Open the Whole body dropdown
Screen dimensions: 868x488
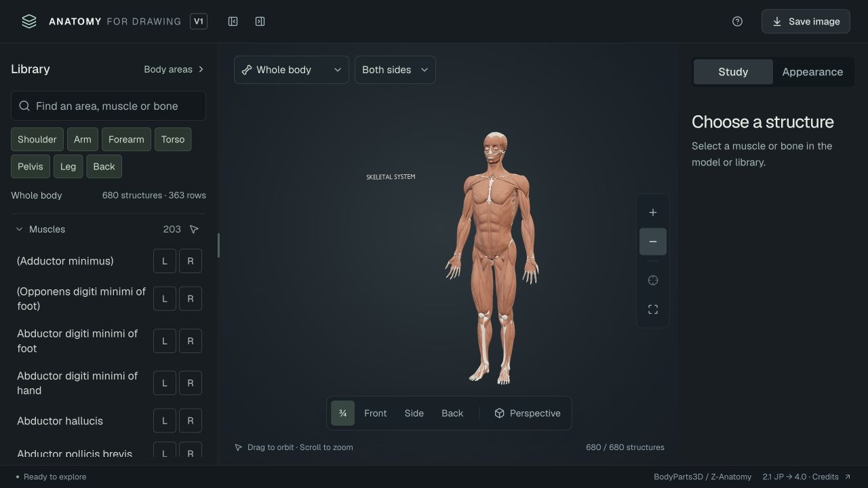292,70
